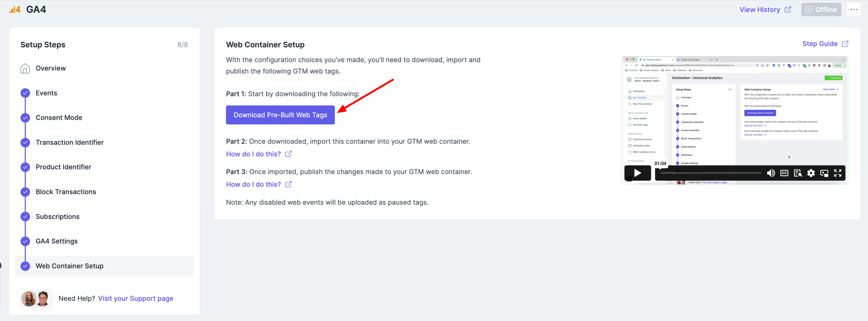This screenshot has height=321, width=868.
Task: Enable picture-in-picture mode on video
Action: (824, 173)
